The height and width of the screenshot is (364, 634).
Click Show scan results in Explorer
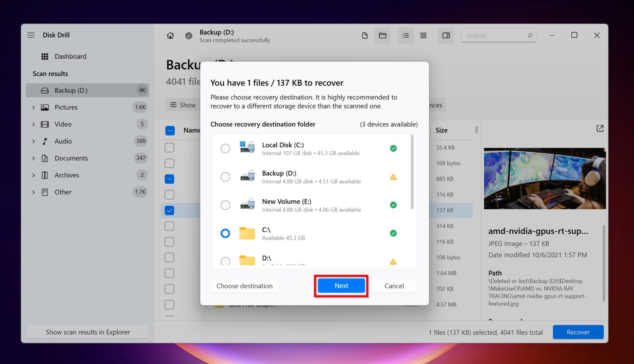tap(88, 332)
